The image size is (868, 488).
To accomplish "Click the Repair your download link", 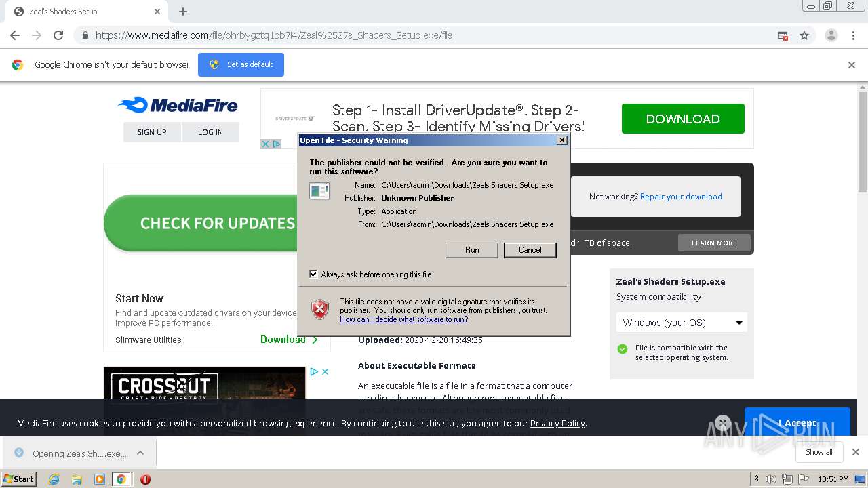I will 681,197.
